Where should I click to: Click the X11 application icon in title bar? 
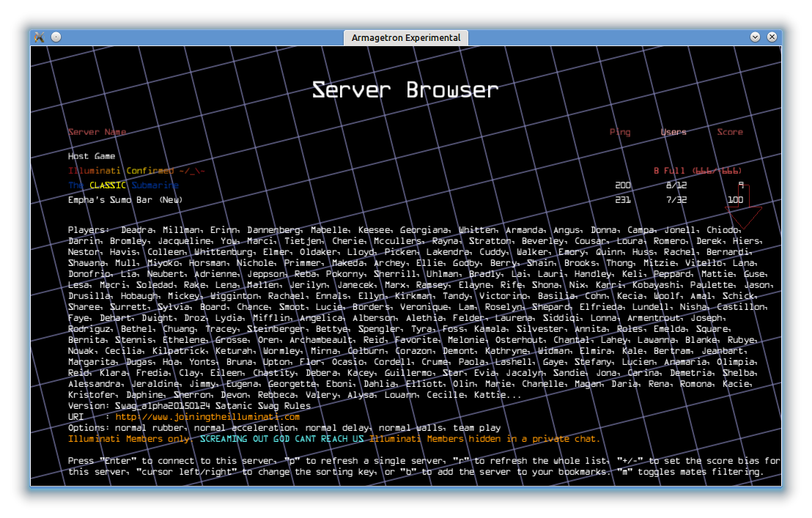coord(40,37)
